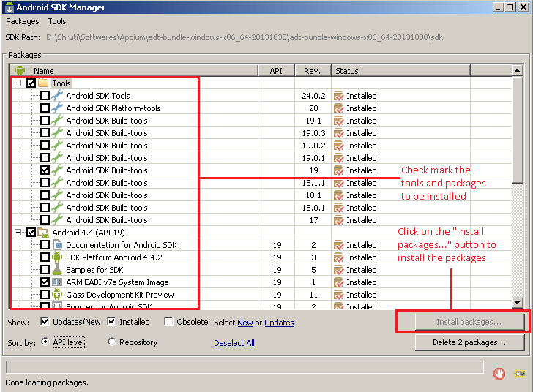
Task: Click the SDK Path value text
Action: click(245, 37)
